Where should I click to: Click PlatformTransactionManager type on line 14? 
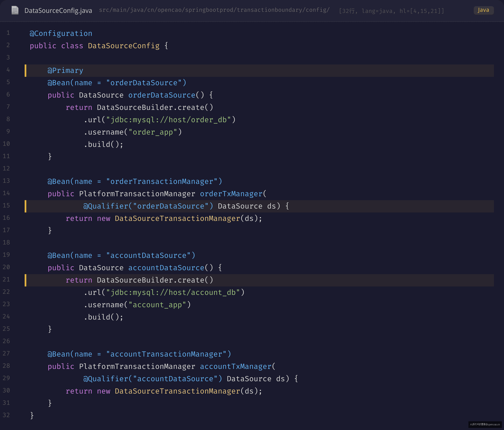coord(137,194)
